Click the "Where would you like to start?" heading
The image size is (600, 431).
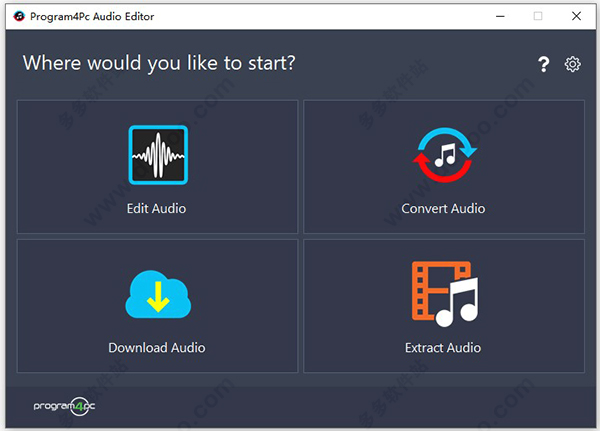click(x=159, y=63)
